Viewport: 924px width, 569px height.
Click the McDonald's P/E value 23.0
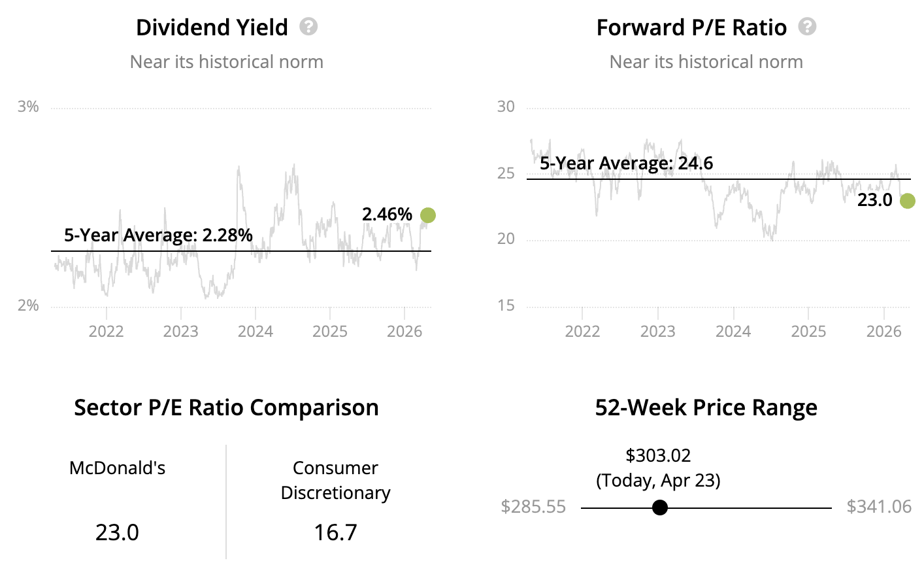pos(117,532)
